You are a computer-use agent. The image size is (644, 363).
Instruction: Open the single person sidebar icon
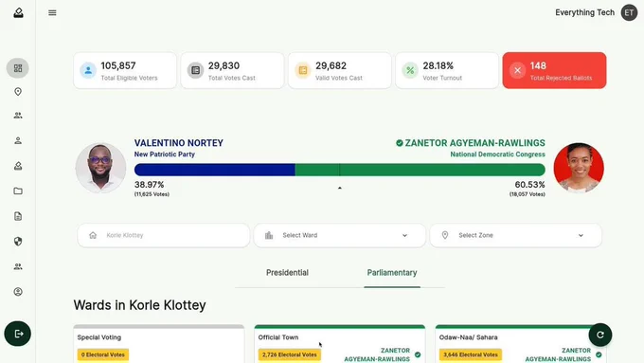click(x=18, y=140)
